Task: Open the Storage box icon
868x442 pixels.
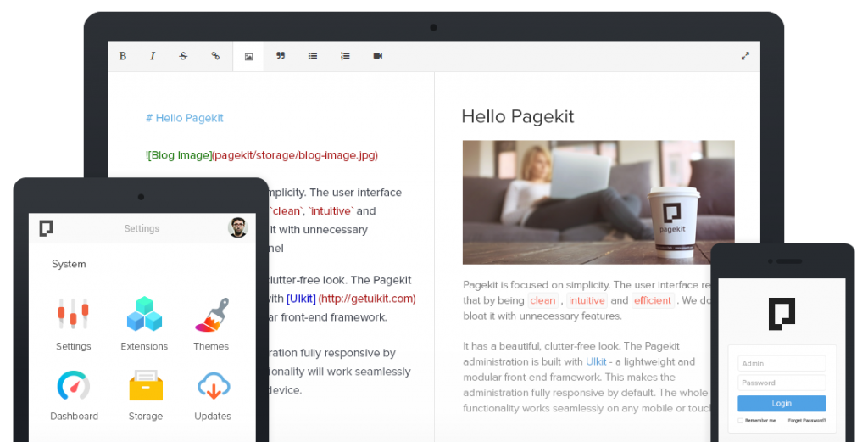Action: pyautogui.click(x=146, y=385)
